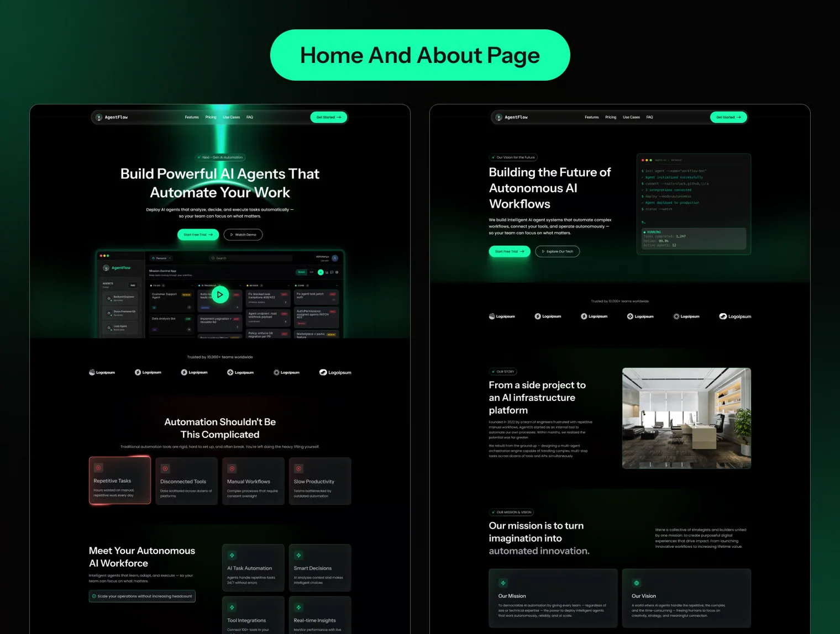
Task: Play the dashboard demo video
Action: [x=220, y=294]
